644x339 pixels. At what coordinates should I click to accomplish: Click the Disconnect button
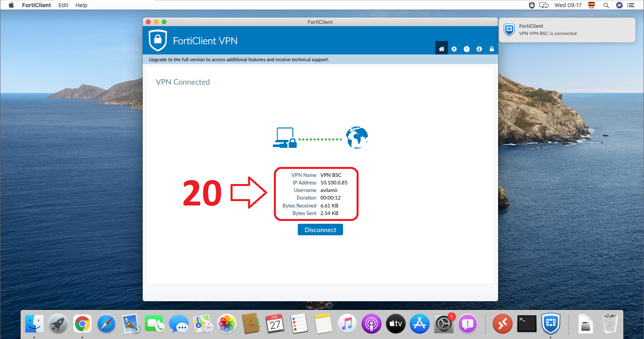(x=320, y=230)
